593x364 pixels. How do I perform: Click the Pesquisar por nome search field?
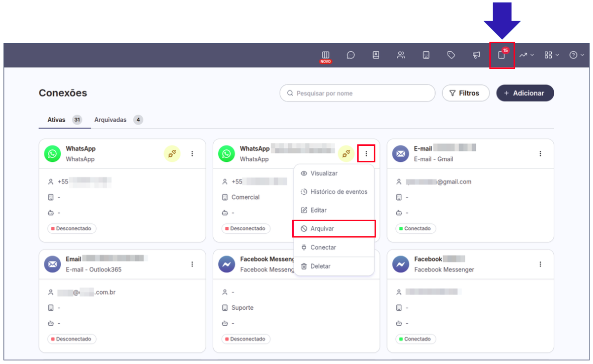357,93
